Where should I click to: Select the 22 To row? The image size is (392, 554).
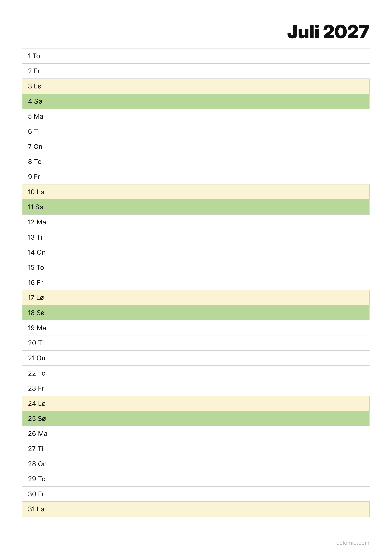pos(196,373)
